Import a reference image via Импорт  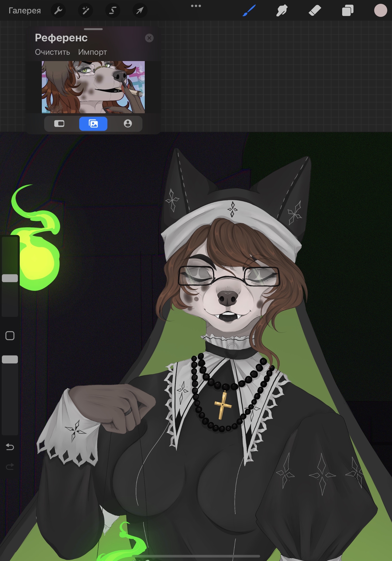tap(92, 52)
